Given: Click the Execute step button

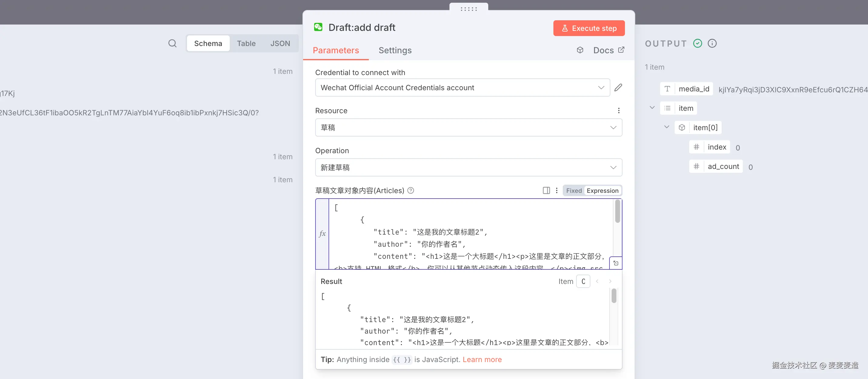Looking at the screenshot, I should (589, 28).
